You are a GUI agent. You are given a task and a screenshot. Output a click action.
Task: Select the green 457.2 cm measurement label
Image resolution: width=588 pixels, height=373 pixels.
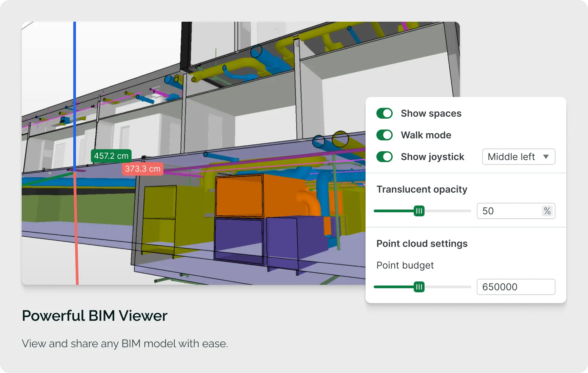coord(111,156)
